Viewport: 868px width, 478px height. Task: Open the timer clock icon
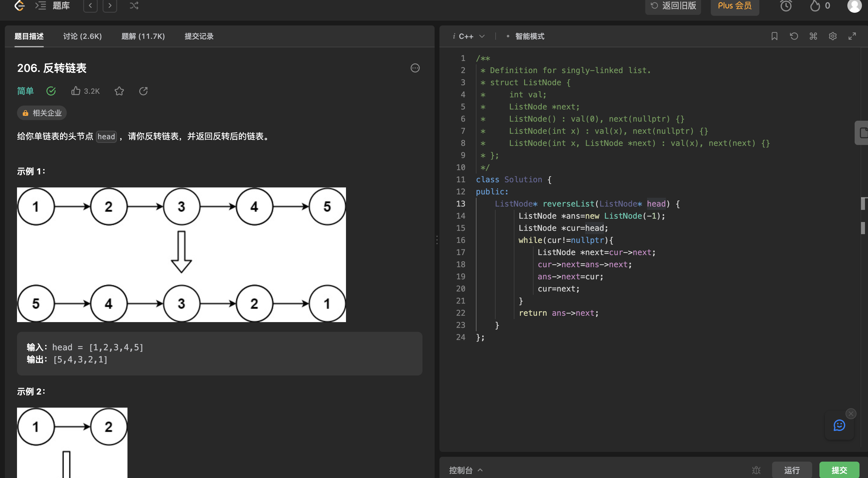pyautogui.click(x=786, y=6)
